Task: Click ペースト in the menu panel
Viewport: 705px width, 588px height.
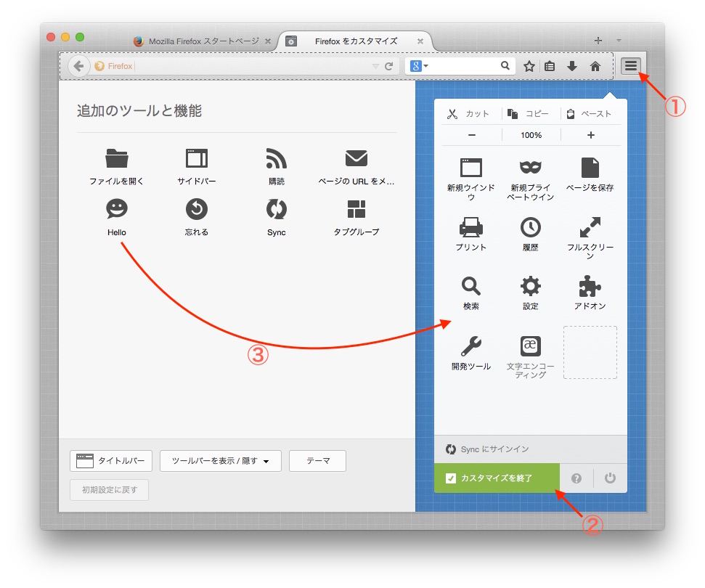Action: (590, 114)
